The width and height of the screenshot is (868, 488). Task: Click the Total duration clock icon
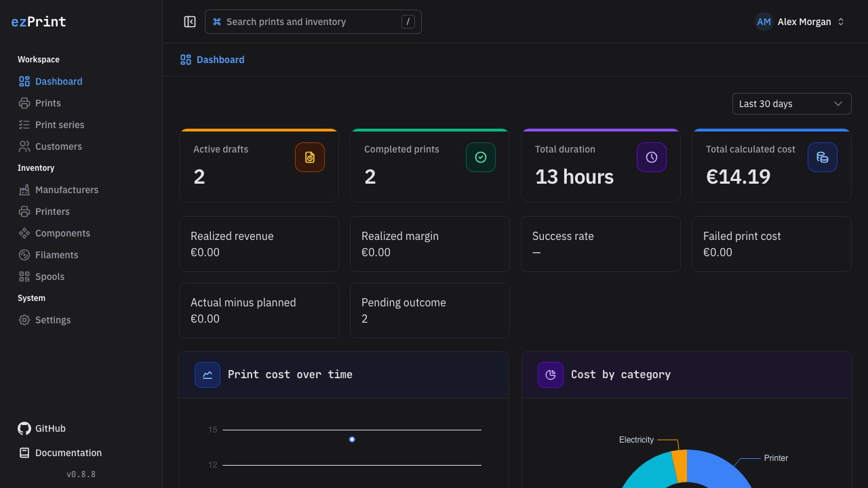(652, 157)
